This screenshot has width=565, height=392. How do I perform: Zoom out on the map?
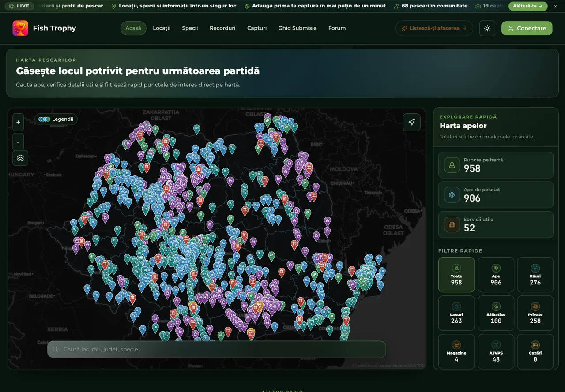(18, 142)
